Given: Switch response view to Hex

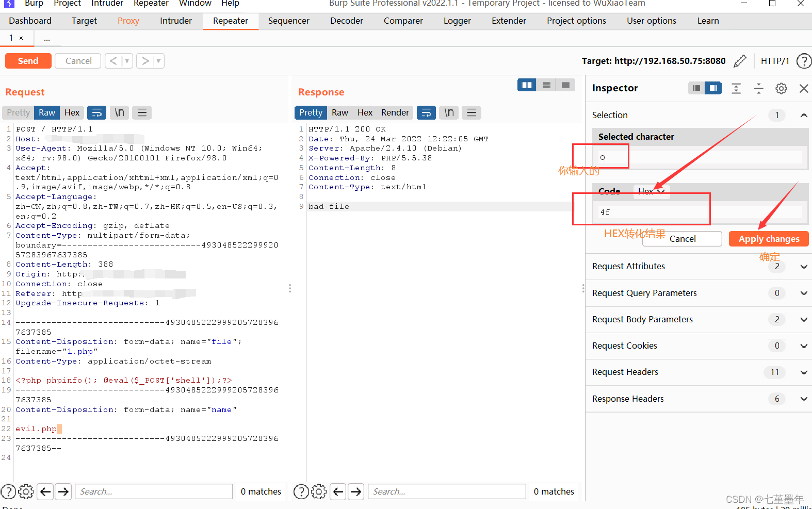Looking at the screenshot, I should 365,112.
